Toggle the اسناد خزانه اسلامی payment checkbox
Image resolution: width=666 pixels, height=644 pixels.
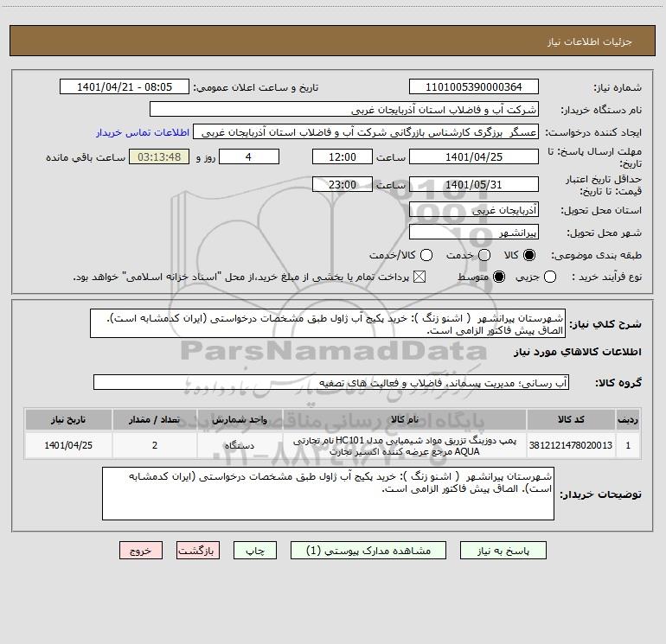point(419,277)
